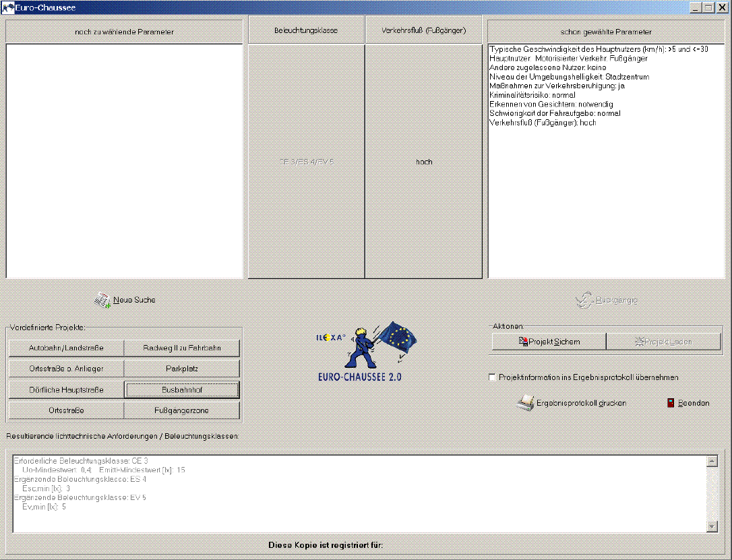The width and height of the screenshot is (732, 560).
Task: Click the 'Ev,min [lx]: 5' line
Action: click(x=44, y=507)
